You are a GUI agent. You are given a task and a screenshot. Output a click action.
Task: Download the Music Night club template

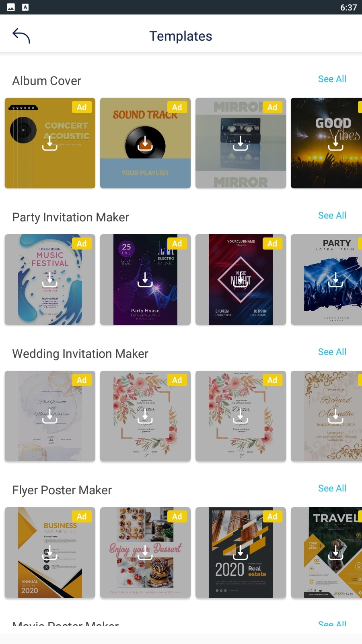(241, 279)
